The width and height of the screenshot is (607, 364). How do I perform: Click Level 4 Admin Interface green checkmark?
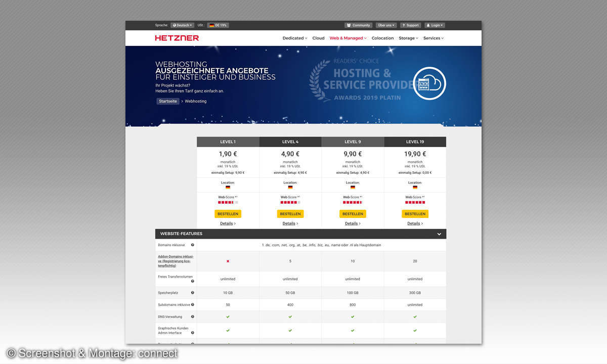(x=290, y=330)
